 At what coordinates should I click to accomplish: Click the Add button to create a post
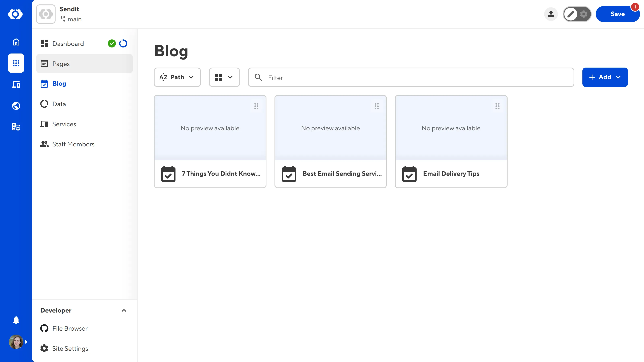tap(605, 77)
